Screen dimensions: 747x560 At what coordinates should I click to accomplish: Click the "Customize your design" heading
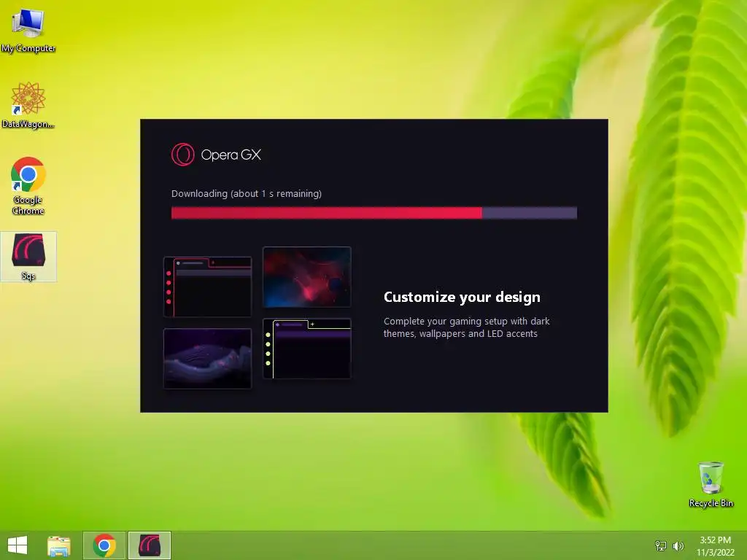pyautogui.click(x=462, y=297)
